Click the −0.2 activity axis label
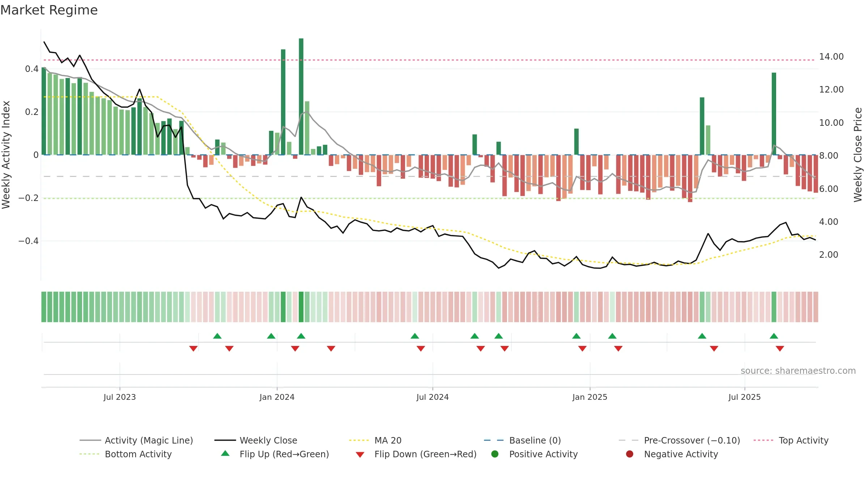868x488 pixels. point(29,198)
